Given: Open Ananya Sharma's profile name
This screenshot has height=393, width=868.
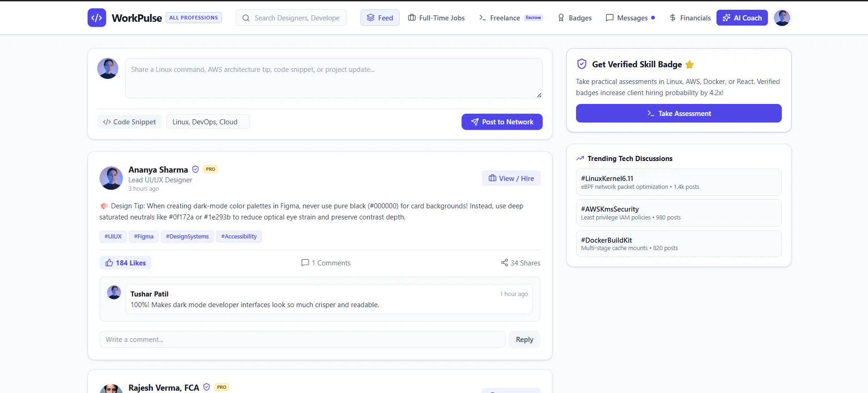Looking at the screenshot, I should pos(158,169).
